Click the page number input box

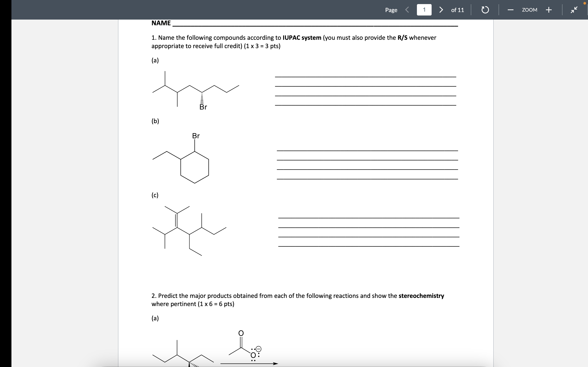424,10
